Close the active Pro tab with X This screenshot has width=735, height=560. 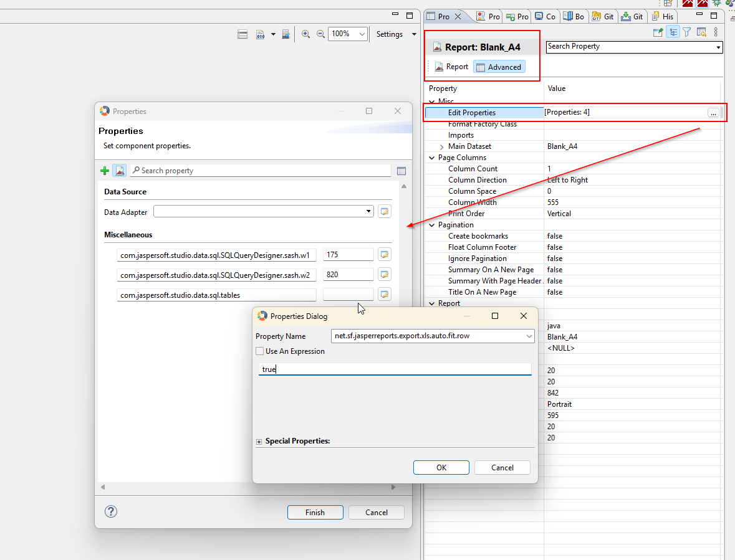tap(458, 16)
